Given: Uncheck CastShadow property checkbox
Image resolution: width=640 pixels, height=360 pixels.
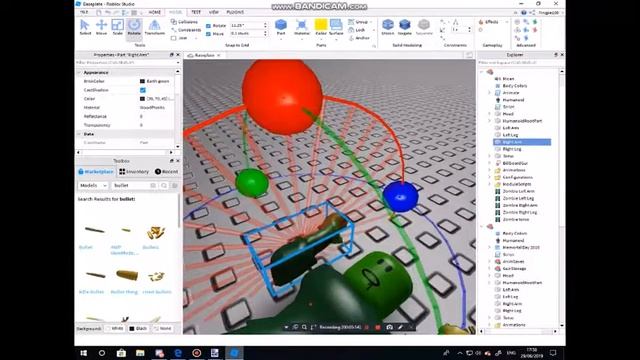Looking at the screenshot, I should [x=142, y=90].
